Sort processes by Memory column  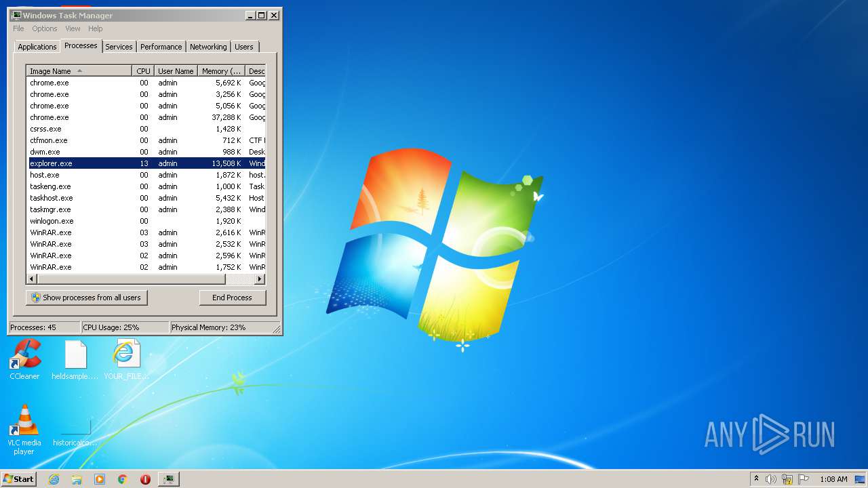click(x=222, y=71)
